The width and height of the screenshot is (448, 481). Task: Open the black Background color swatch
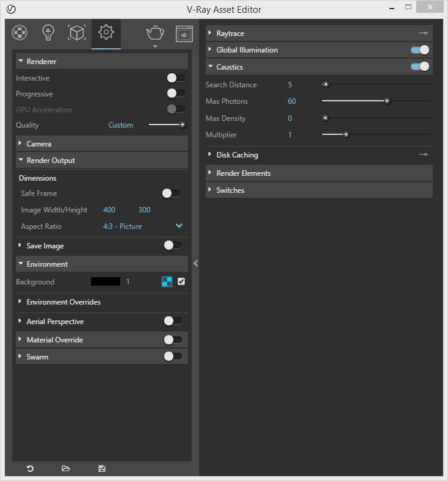pyautogui.click(x=106, y=281)
